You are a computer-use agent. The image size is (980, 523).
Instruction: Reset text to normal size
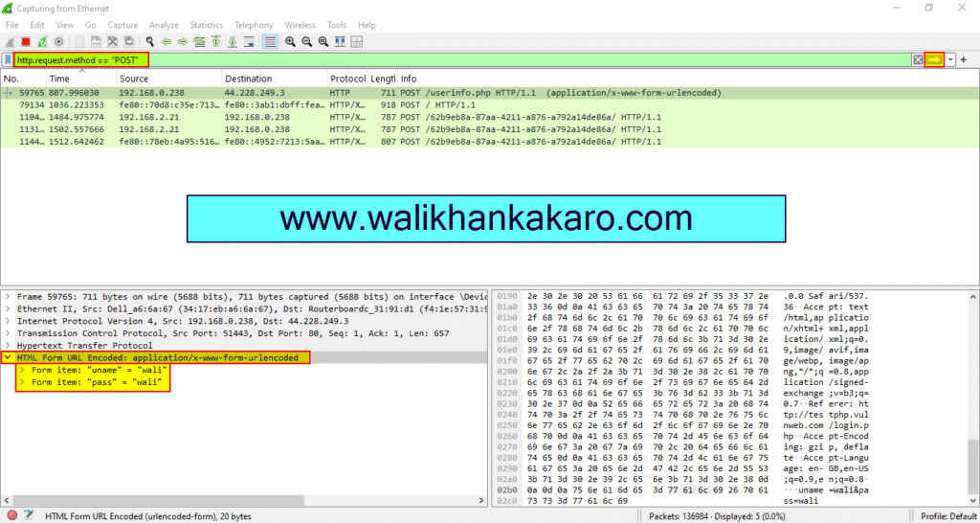323,42
